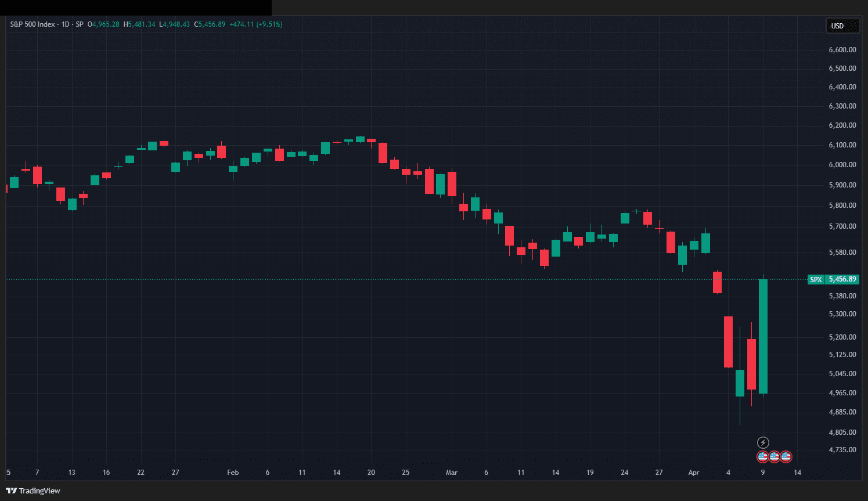The image size is (868, 501).
Task: Click the close value C5,456.89
Action: coord(210,24)
